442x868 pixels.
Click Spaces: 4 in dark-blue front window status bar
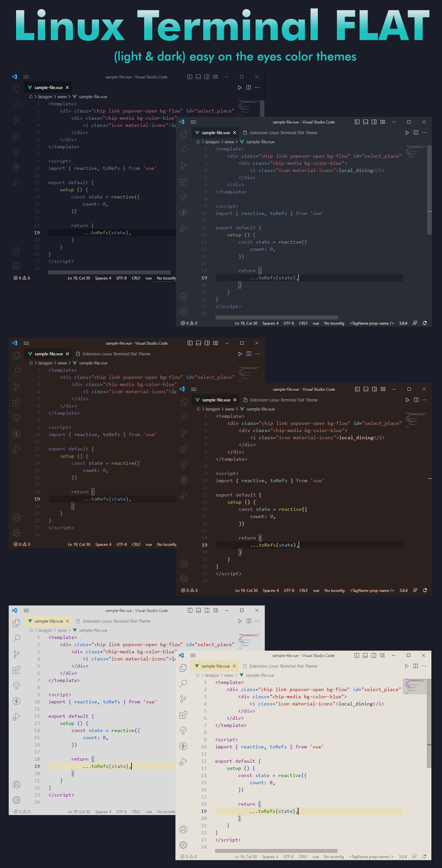270,323
